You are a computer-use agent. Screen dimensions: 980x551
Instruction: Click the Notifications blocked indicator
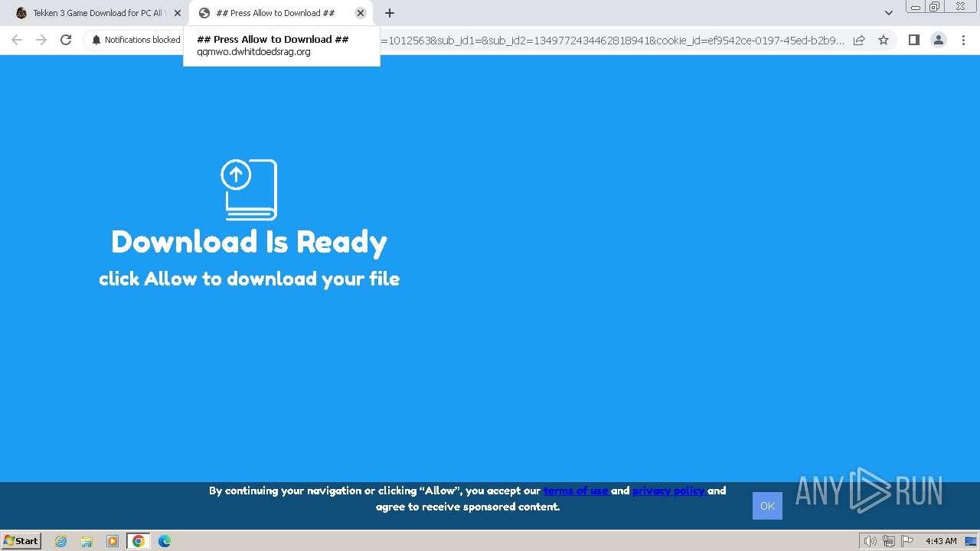pyautogui.click(x=136, y=40)
